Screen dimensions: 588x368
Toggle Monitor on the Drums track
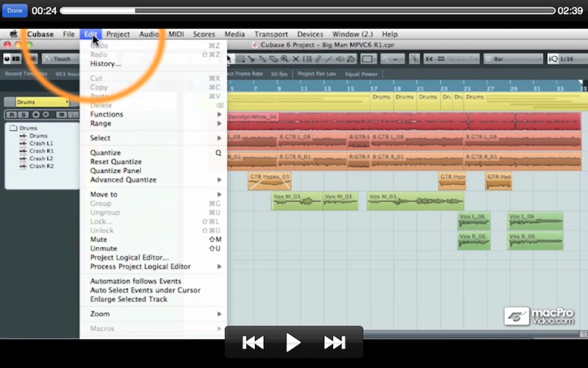46,115
